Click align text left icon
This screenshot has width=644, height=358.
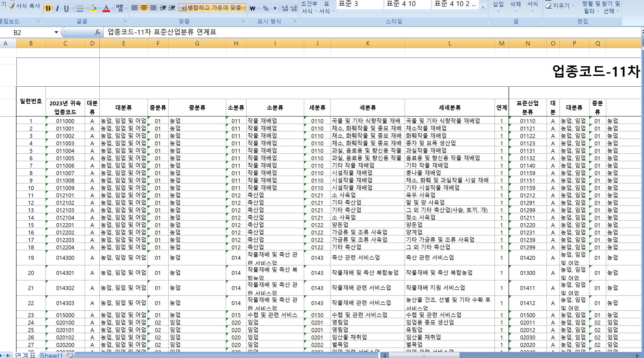pos(135,8)
